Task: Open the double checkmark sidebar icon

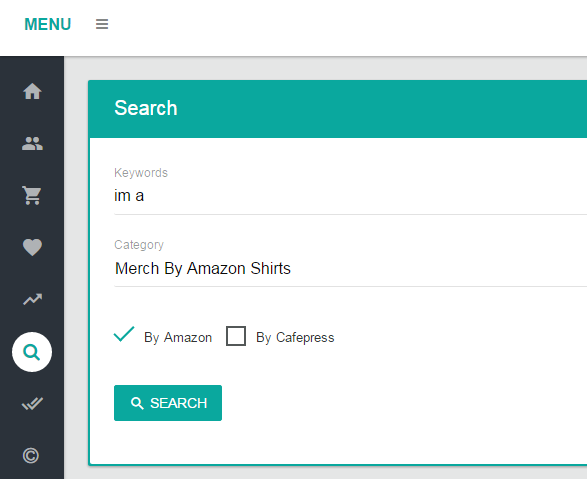Action: pyautogui.click(x=32, y=403)
